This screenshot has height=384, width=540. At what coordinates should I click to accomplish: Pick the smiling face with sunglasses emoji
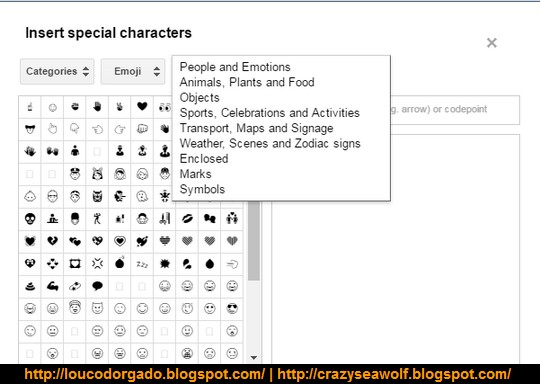[232, 309]
